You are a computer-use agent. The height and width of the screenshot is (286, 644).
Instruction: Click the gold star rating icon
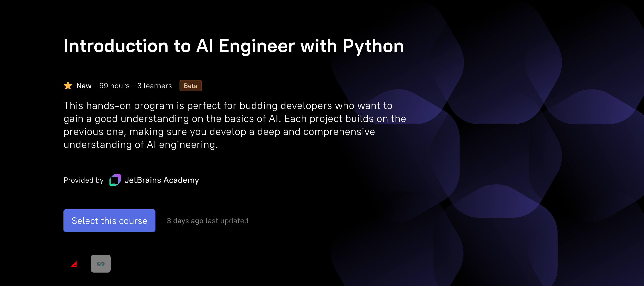pyautogui.click(x=68, y=86)
